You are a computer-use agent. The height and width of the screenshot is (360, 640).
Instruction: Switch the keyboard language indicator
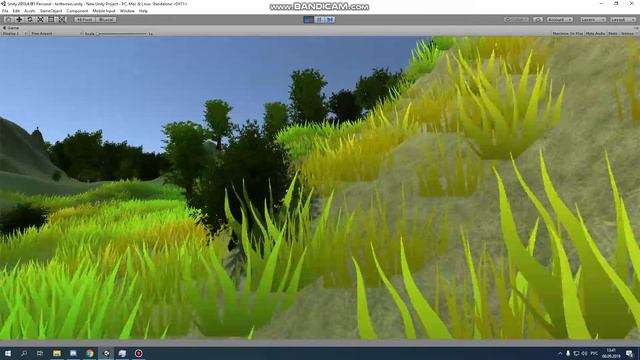(x=594, y=353)
